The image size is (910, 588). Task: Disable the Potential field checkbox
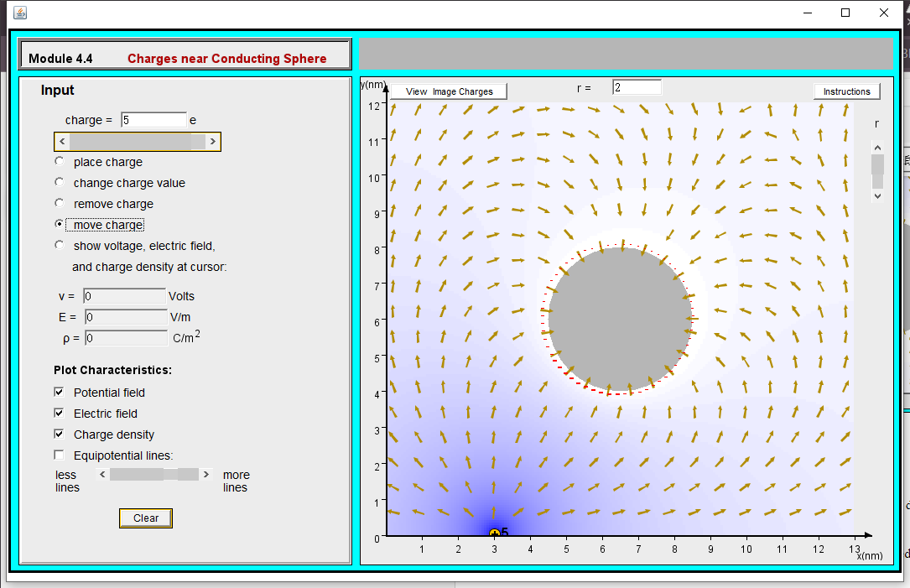tap(59, 391)
